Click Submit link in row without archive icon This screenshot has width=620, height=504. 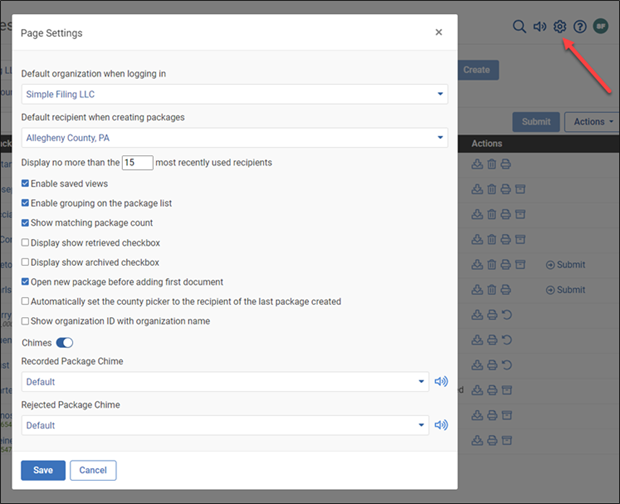coord(565,290)
